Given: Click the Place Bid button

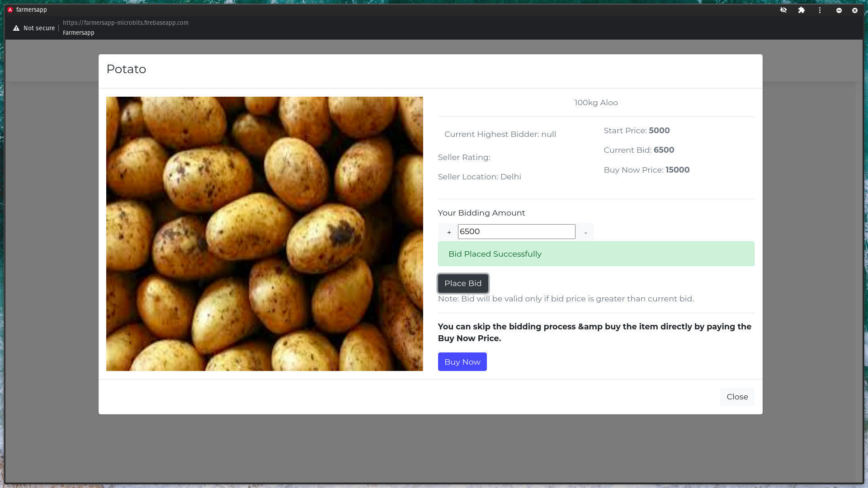Looking at the screenshot, I should point(462,283).
